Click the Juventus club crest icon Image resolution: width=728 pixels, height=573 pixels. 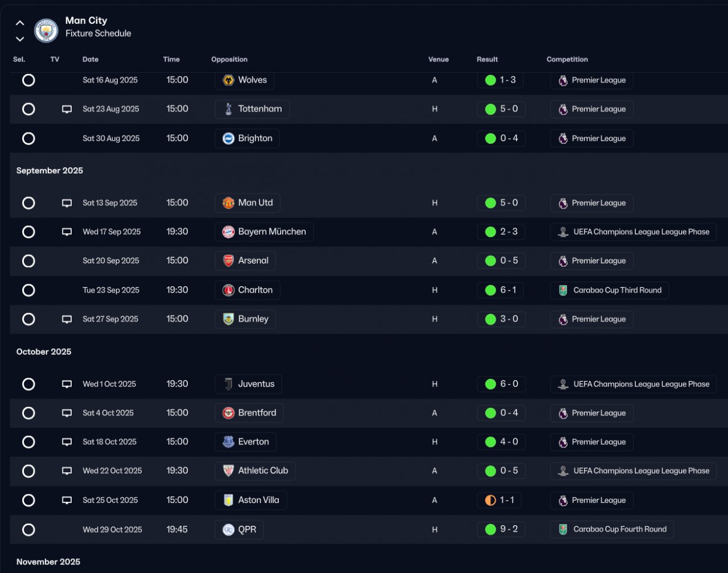[229, 384]
